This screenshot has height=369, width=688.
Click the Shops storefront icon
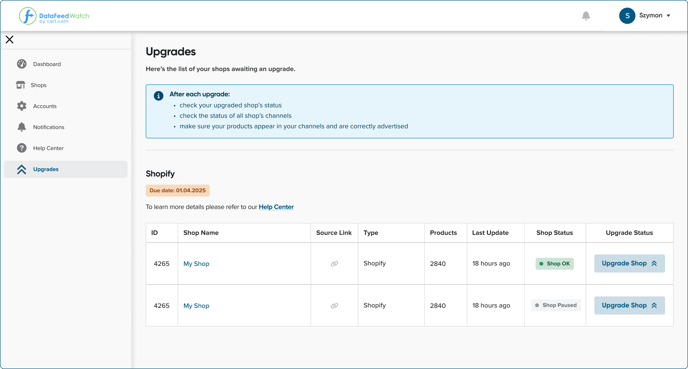(21, 85)
